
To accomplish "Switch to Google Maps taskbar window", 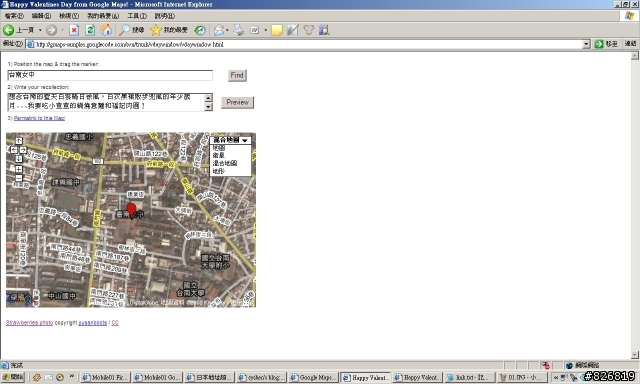I will coord(314,377).
